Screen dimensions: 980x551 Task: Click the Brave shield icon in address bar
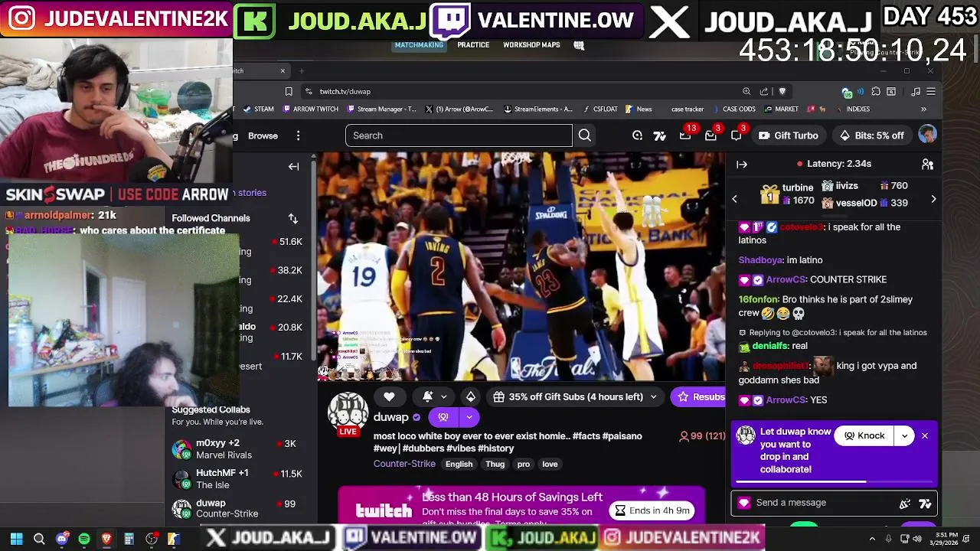pyautogui.click(x=782, y=92)
